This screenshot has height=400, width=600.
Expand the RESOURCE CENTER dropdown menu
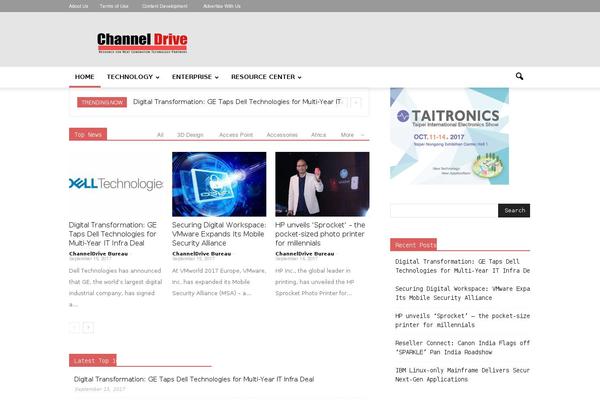(266, 77)
